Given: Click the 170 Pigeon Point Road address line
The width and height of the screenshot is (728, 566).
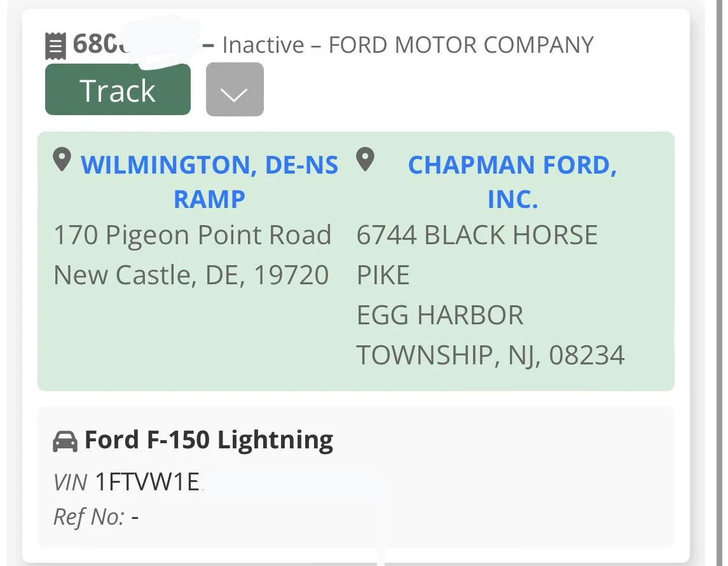Looking at the screenshot, I should [193, 235].
